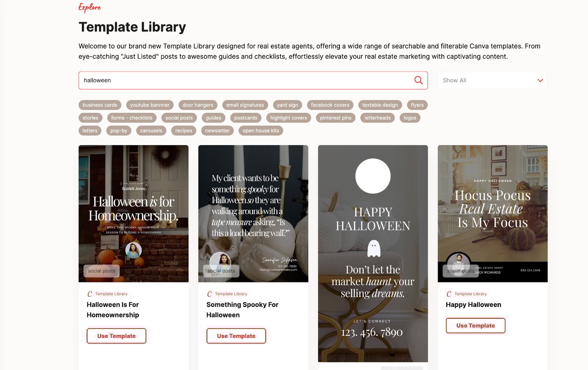Enable the door hangers filter tag
The width and height of the screenshot is (588, 370).
[x=198, y=105]
